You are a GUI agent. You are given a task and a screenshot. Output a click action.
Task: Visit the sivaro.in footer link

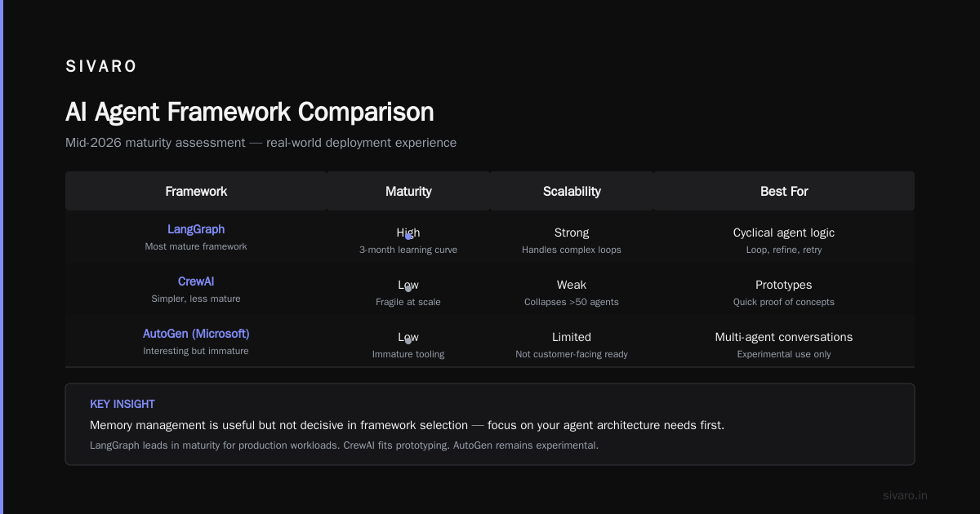[905, 495]
